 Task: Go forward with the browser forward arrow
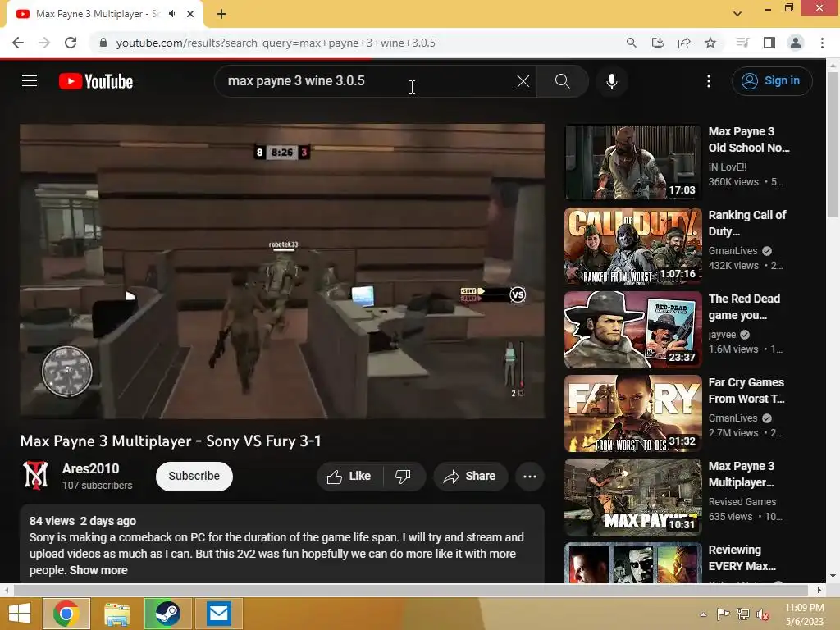pyautogui.click(x=44, y=43)
